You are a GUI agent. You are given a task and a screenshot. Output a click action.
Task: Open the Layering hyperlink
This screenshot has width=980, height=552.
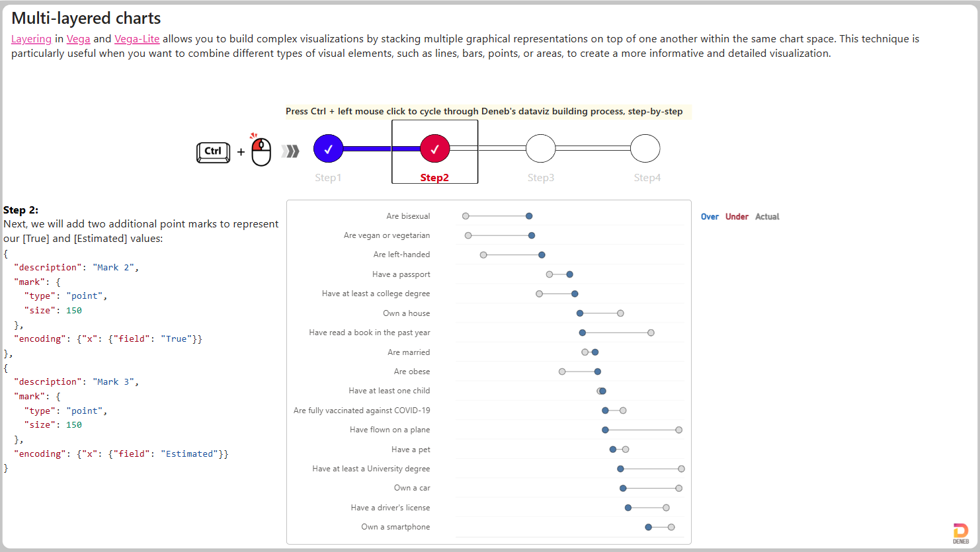[x=31, y=39]
